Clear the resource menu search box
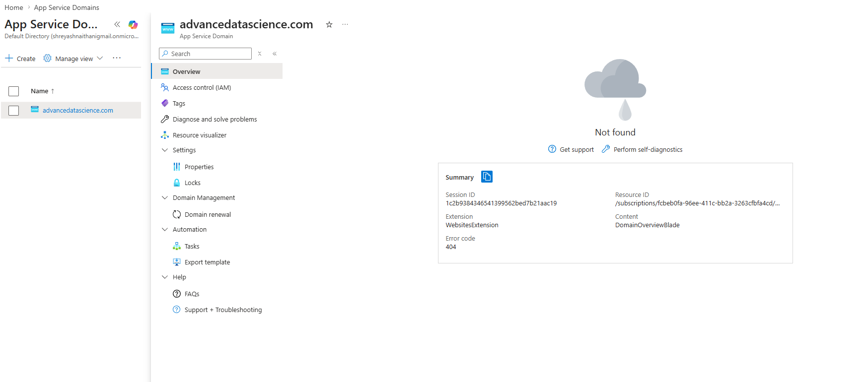Viewport: 868px width, 382px height. 260,54
